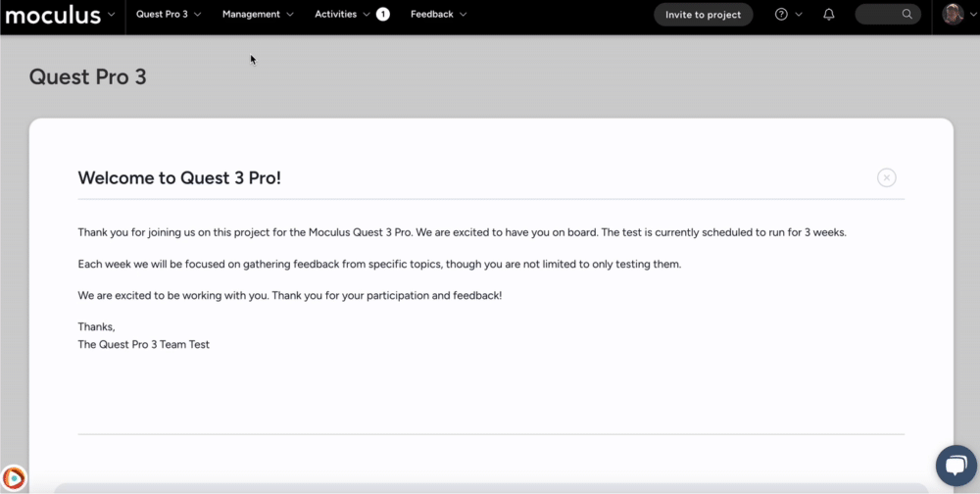Open the help question mark icon
Screen dimensions: 980x494
781,15
